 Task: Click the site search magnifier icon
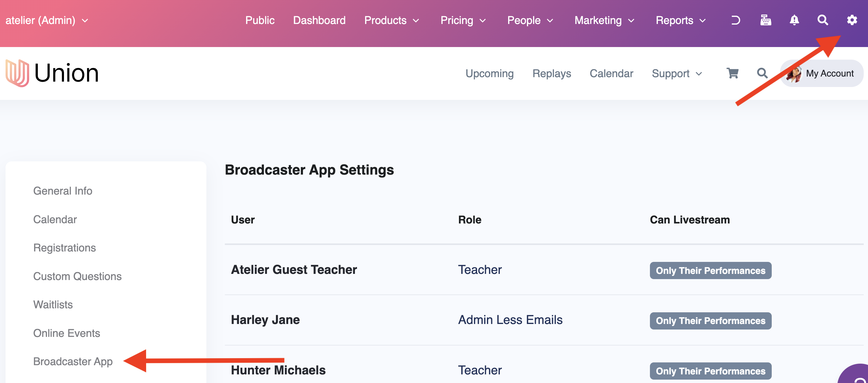(762, 73)
